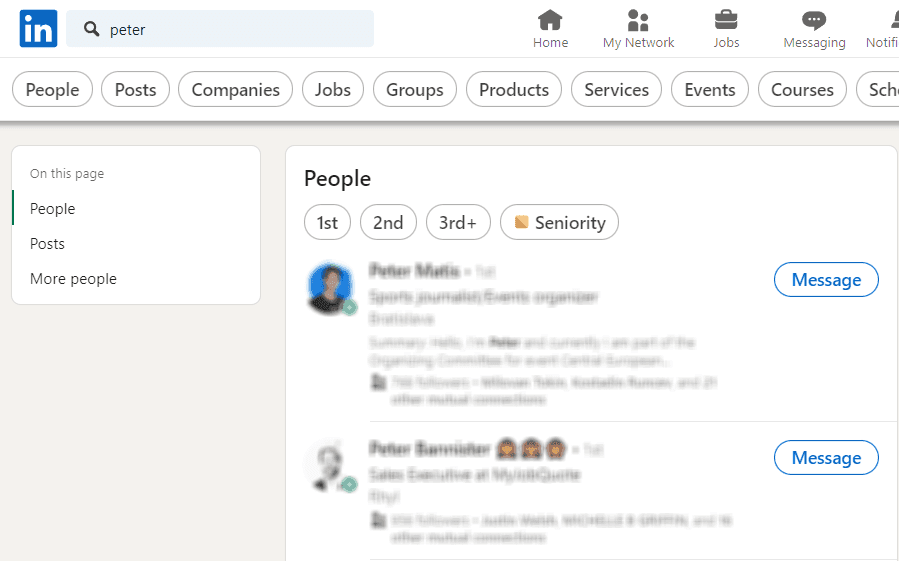Jump to Posts in the sidebar

point(47,244)
